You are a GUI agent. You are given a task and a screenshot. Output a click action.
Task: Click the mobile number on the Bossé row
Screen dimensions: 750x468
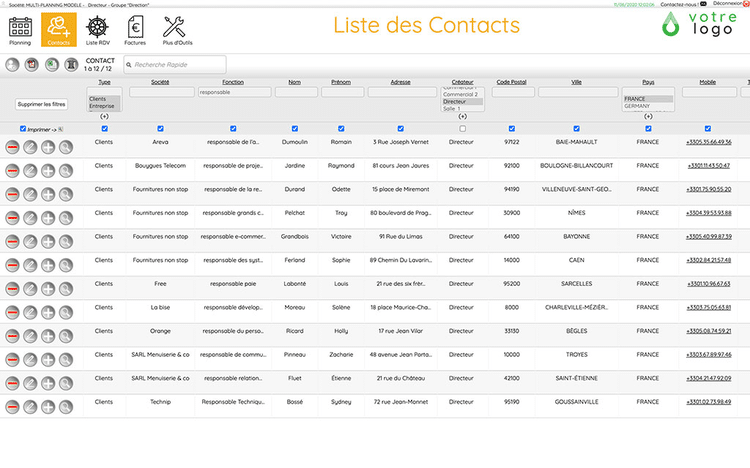[709, 402]
